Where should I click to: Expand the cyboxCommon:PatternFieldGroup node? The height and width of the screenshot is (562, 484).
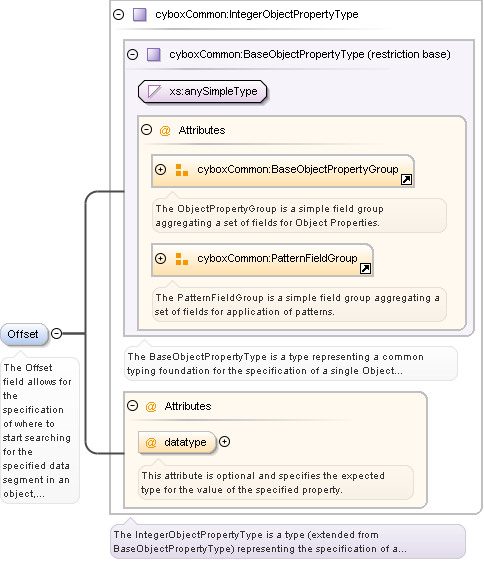[161, 258]
